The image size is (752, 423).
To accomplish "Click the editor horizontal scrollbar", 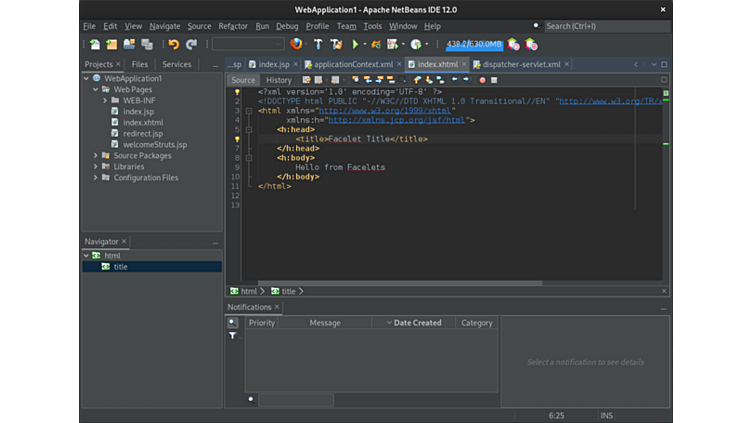I will coord(400,283).
